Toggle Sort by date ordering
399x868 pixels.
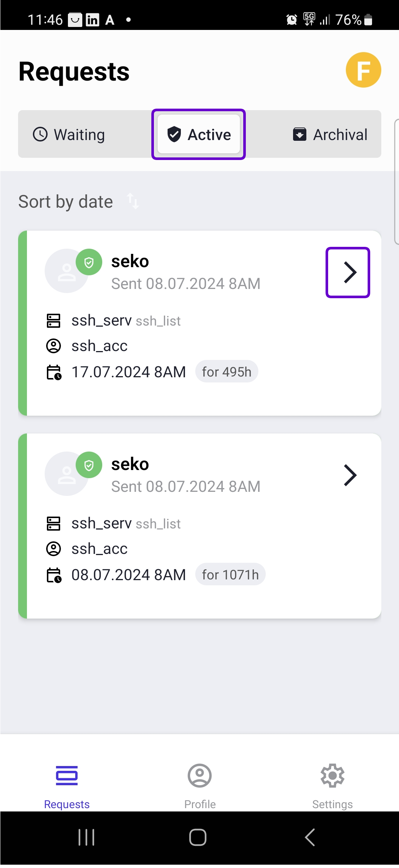pos(66,202)
